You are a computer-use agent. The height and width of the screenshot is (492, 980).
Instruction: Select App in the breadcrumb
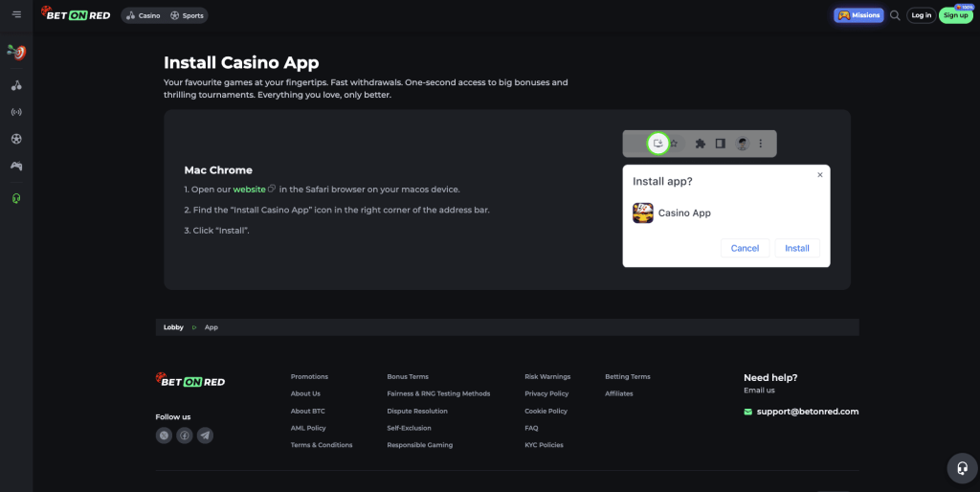[x=212, y=327]
